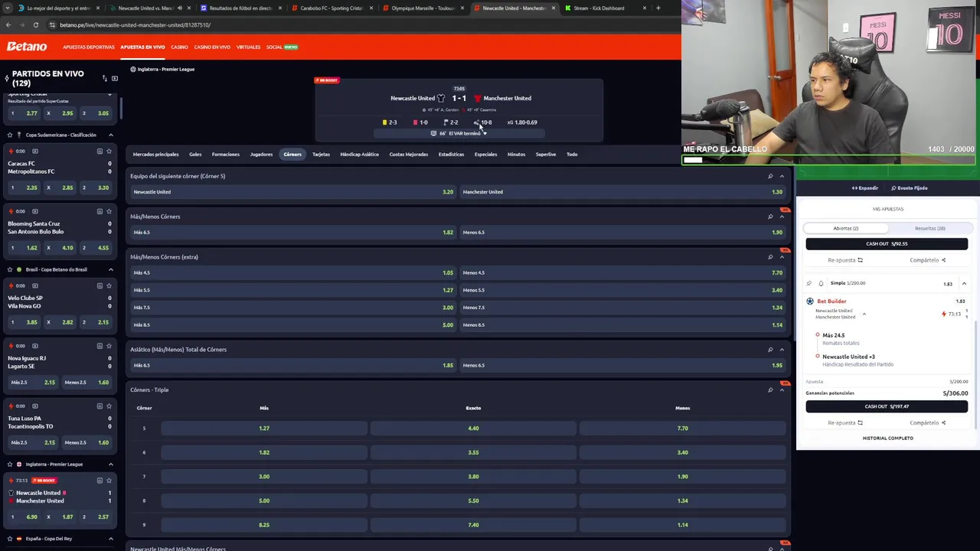
Task: Open the Estadísticas tab
Action: [451, 155]
